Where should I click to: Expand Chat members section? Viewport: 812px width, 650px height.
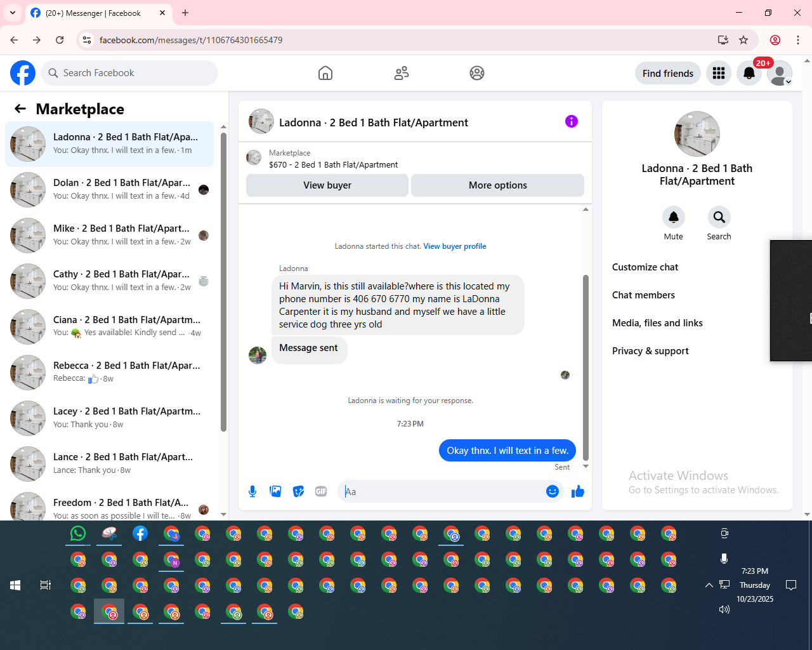point(697,295)
